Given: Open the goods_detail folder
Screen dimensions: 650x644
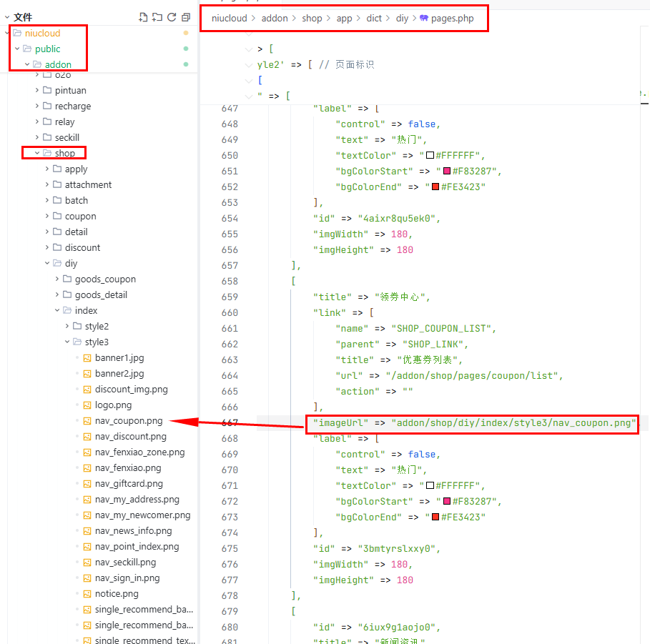Looking at the screenshot, I should click(x=101, y=295).
